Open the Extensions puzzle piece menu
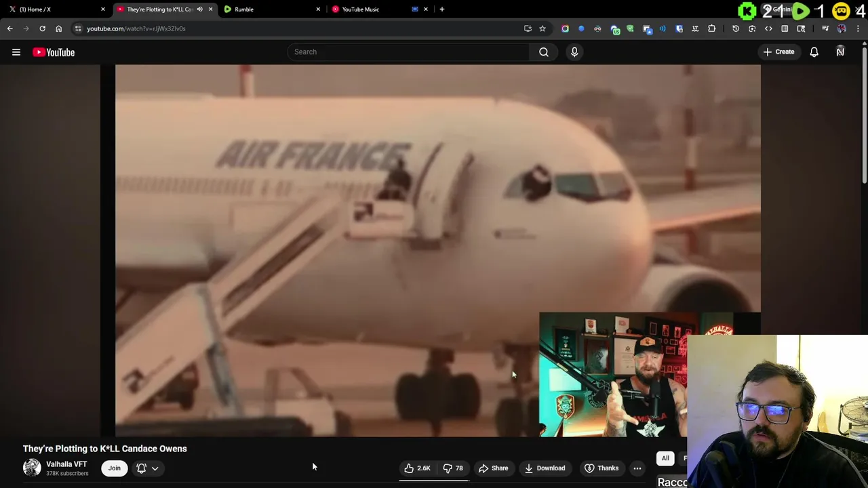868x488 pixels. point(711,28)
